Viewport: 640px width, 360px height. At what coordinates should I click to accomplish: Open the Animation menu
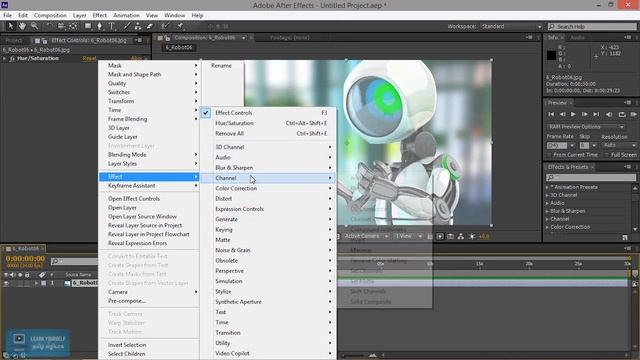pos(126,16)
